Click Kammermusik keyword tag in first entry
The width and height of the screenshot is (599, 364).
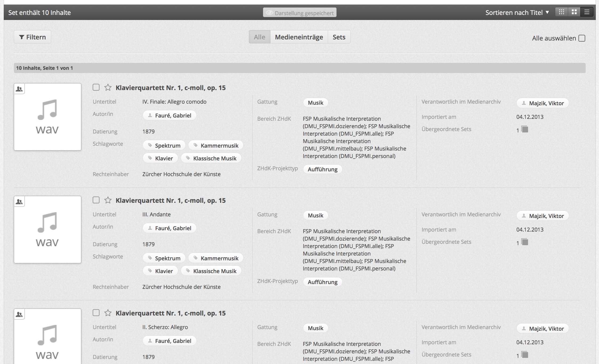coord(216,145)
